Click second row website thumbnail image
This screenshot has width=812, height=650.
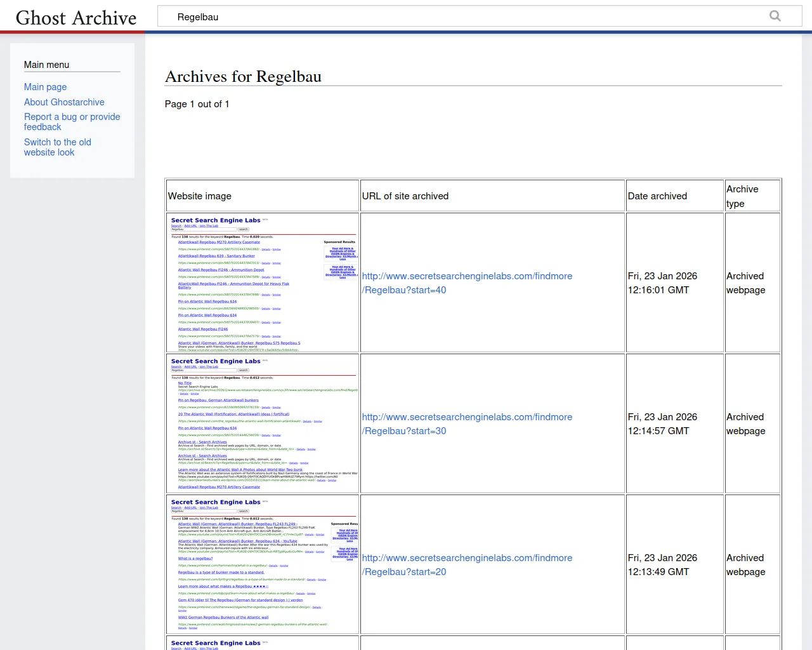pos(263,424)
